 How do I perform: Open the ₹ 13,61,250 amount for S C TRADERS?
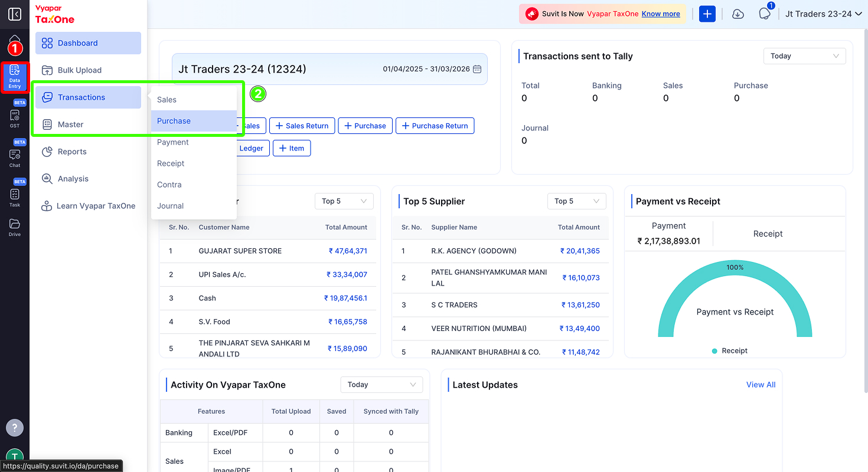[580, 305]
